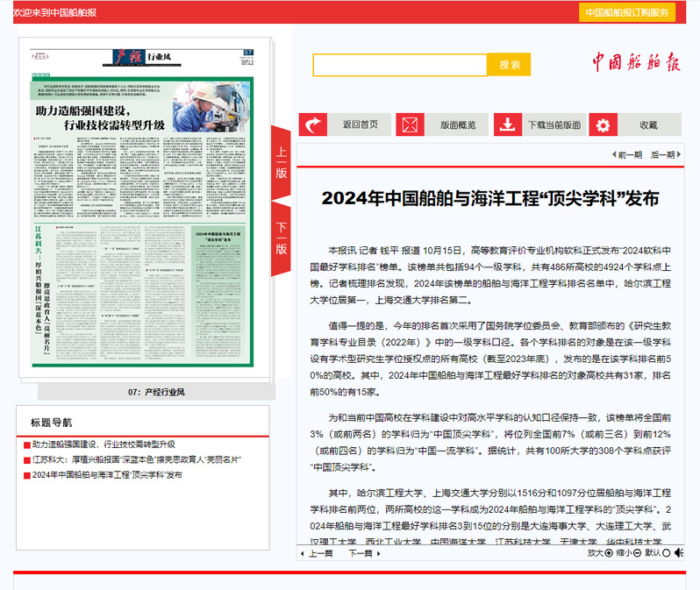This screenshot has height=590, width=700.
Task: Switch to previous page with 上一版 tab
Action: point(282,161)
